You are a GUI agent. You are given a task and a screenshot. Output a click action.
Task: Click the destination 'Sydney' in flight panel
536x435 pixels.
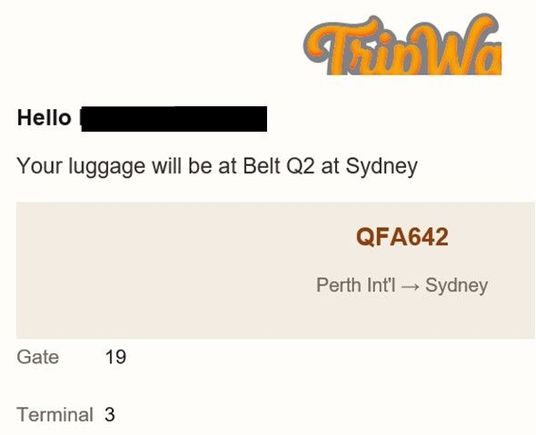[x=456, y=286]
